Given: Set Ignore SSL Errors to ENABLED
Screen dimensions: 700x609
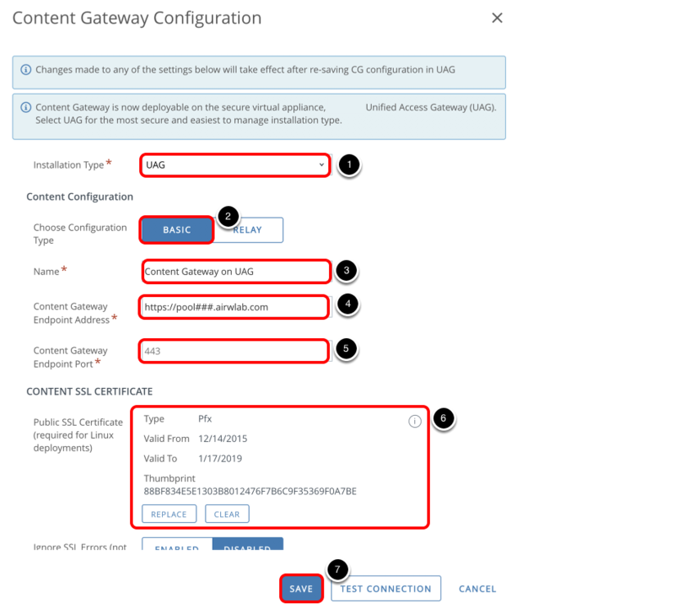Looking at the screenshot, I should pos(177,547).
